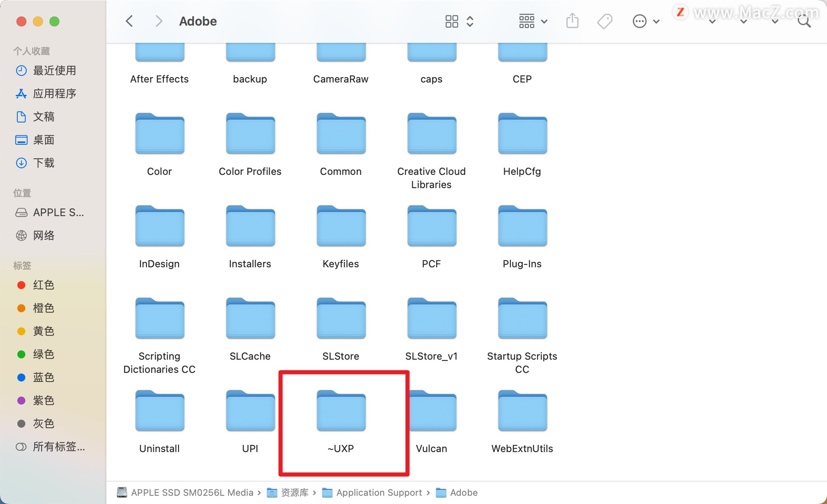Image resolution: width=827 pixels, height=504 pixels.
Task: Select the HelpCfg folder
Action: pos(522,144)
